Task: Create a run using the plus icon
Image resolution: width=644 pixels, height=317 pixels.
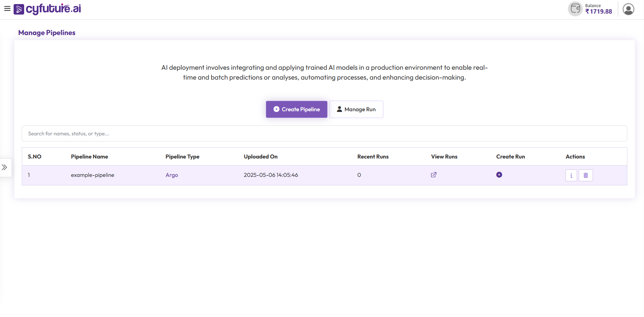Action: (499, 175)
